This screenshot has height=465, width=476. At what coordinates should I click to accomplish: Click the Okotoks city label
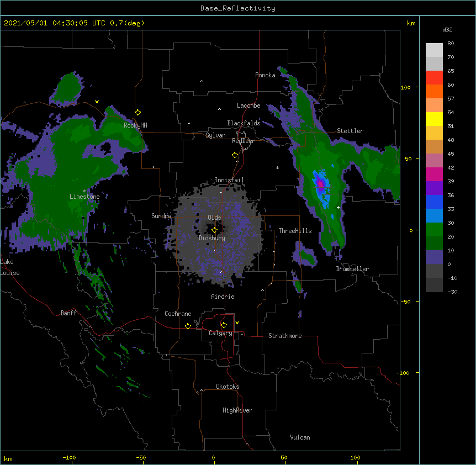click(x=228, y=387)
